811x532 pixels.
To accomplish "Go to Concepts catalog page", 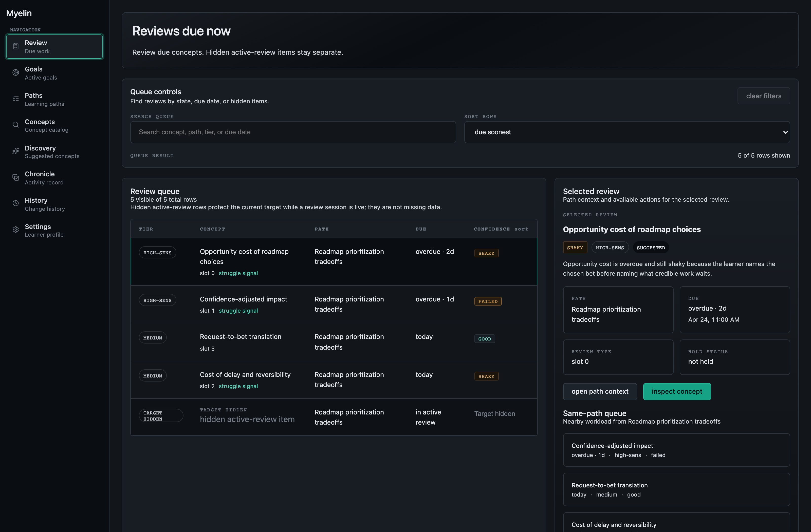I will (54, 125).
